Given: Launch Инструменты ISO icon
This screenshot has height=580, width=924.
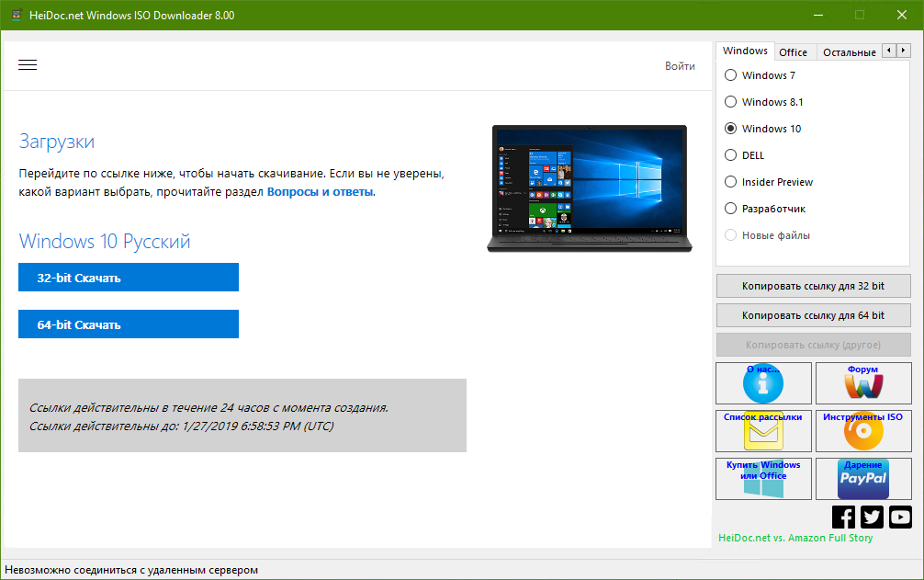Looking at the screenshot, I should point(863,431).
